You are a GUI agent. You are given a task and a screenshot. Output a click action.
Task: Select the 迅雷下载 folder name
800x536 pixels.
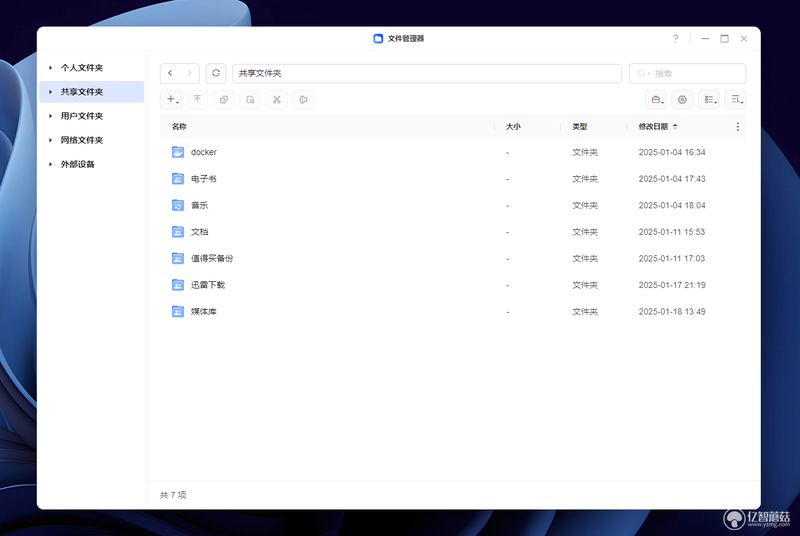208,285
